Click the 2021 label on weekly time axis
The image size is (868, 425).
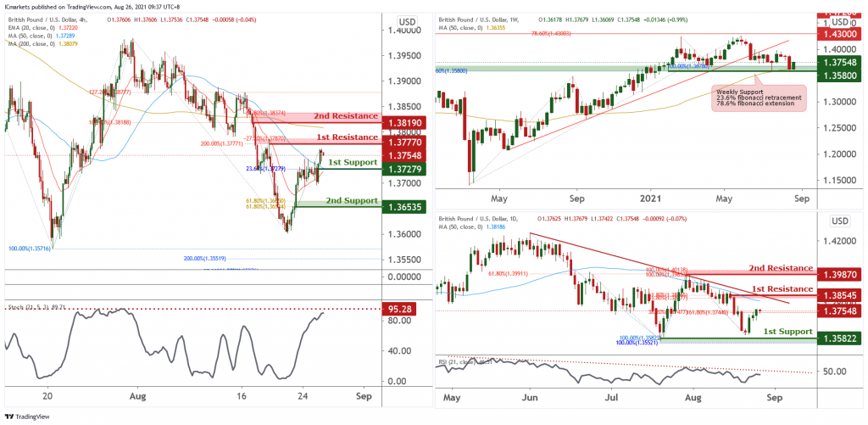pos(650,199)
